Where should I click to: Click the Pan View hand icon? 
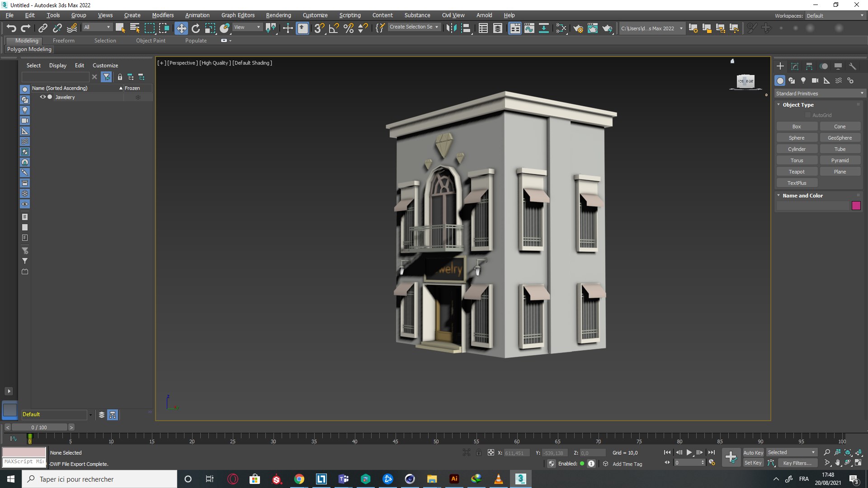coord(838,463)
